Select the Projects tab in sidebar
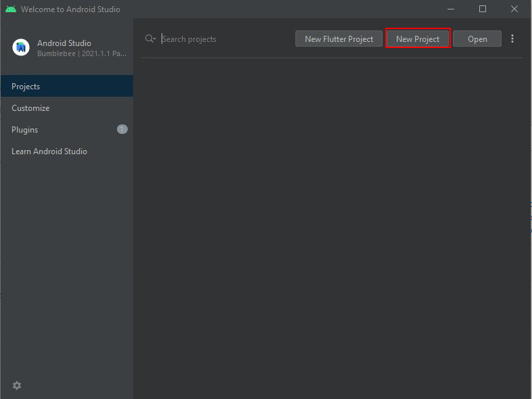Screen dimensions: 532x399 (67, 86)
